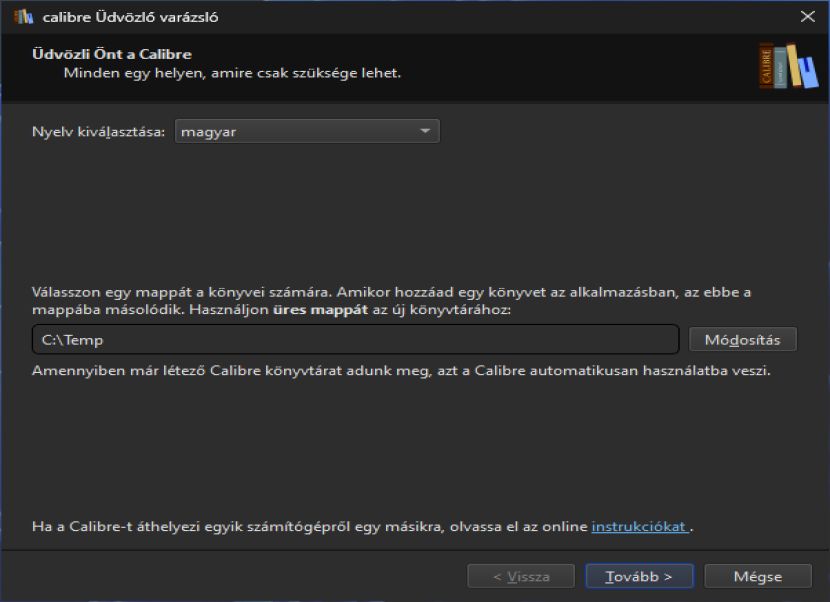Viewport: 830px width, 602px height.
Task: Click the Módosítás button to change folder
Action: coord(743,339)
